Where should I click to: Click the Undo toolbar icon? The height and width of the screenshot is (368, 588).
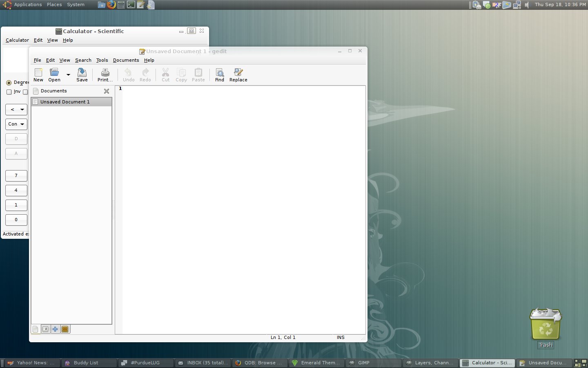tap(129, 75)
